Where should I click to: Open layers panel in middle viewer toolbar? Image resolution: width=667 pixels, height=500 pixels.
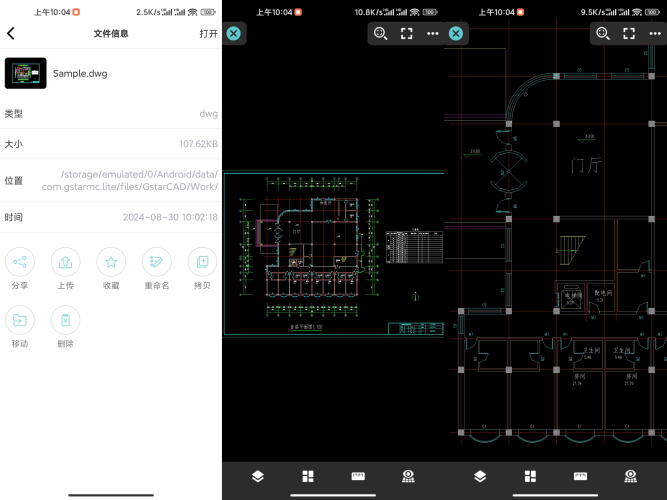[x=258, y=477]
